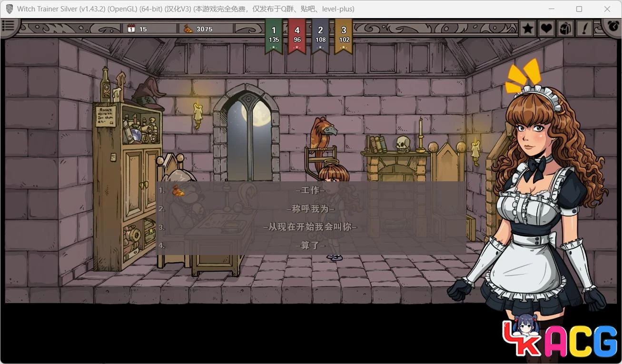This screenshot has height=364, width=622.
Task: Click the arched window showing the moon
Action: (247, 133)
